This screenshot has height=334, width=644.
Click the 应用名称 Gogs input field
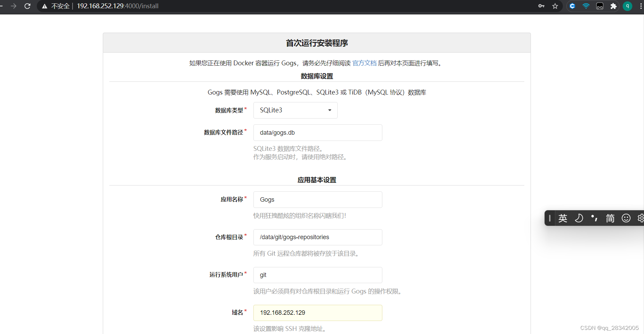[x=318, y=200]
